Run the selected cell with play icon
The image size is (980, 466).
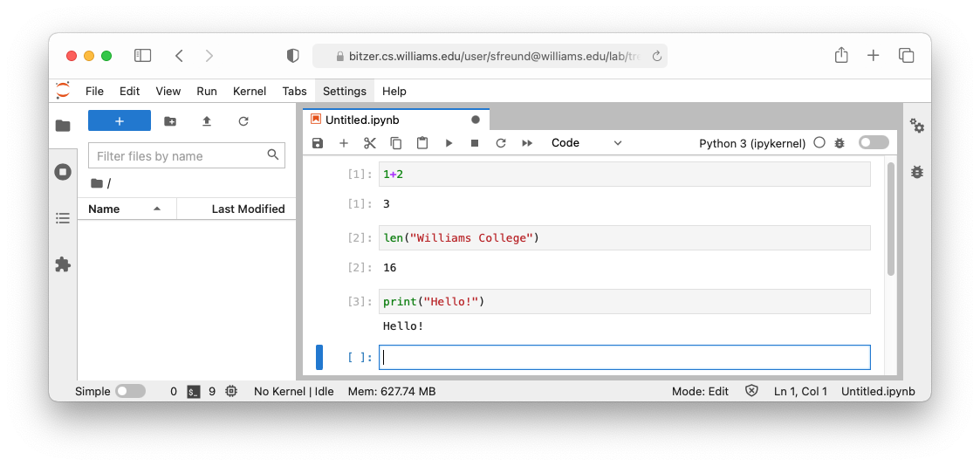click(449, 143)
